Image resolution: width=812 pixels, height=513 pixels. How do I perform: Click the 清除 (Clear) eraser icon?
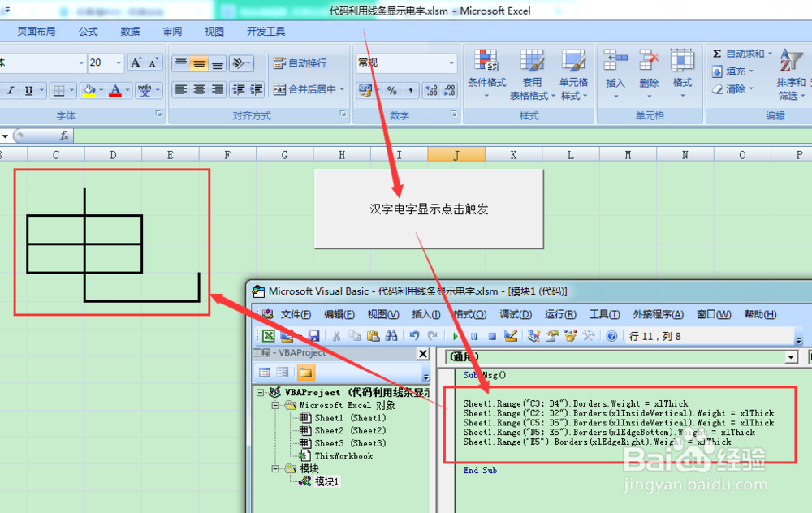tap(717, 87)
